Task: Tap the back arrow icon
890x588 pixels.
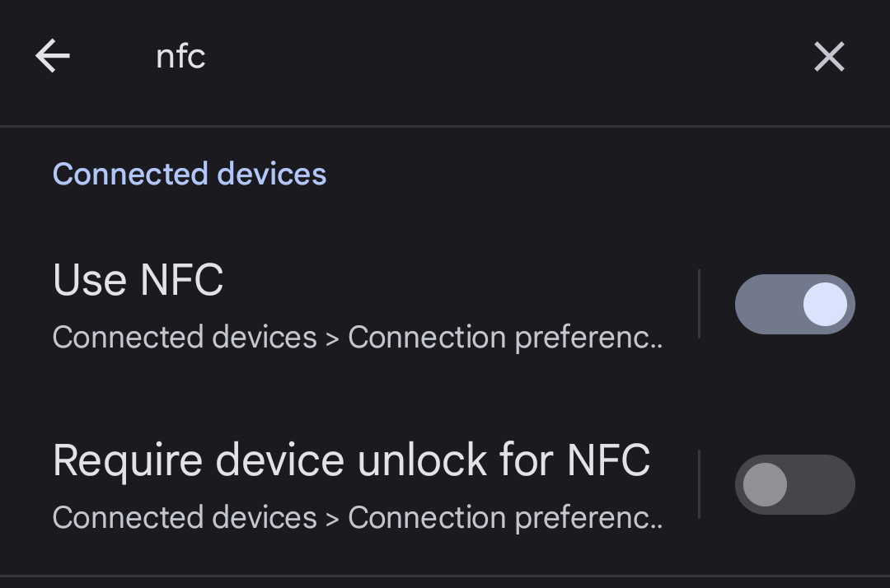Action: 53,57
